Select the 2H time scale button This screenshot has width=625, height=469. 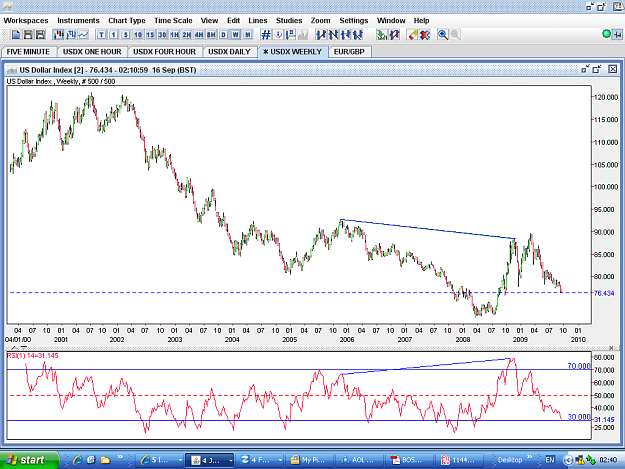(x=187, y=35)
